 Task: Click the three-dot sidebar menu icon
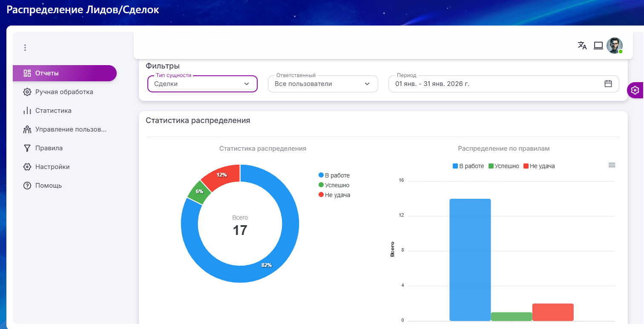(25, 48)
